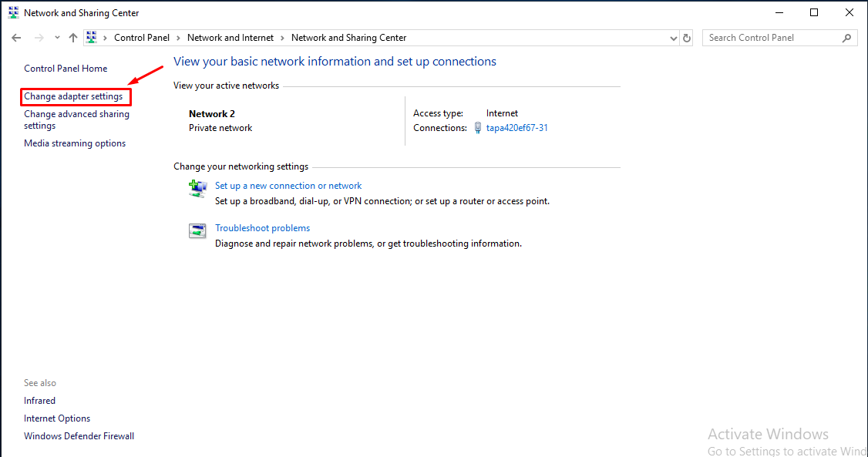The image size is (868, 457).
Task: Click the Network 2 network name
Action: pos(212,114)
